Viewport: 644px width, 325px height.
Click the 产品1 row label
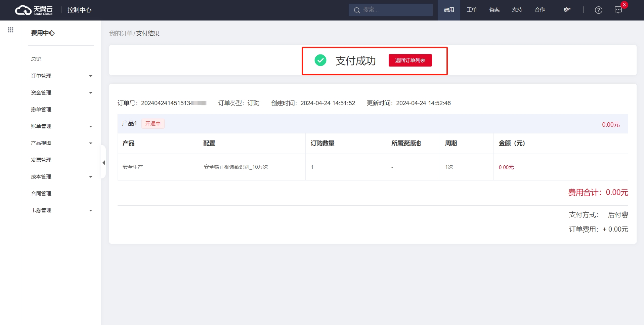point(129,123)
